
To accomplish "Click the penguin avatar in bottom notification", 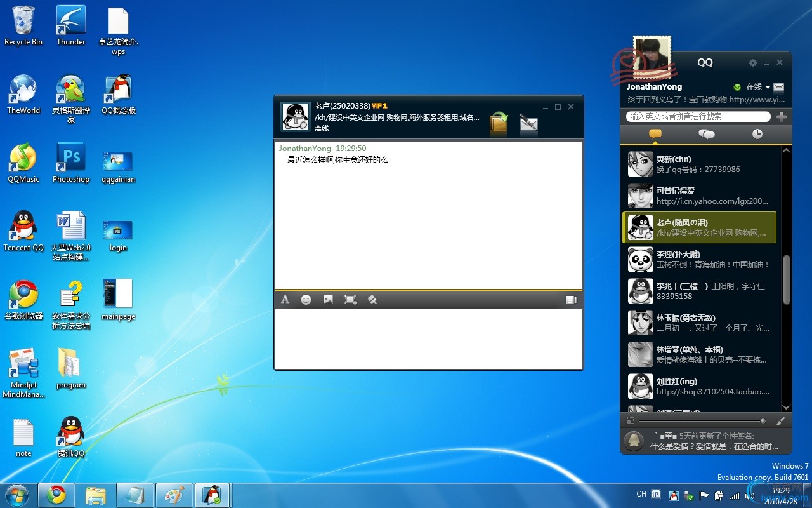I will pyautogui.click(x=634, y=441).
